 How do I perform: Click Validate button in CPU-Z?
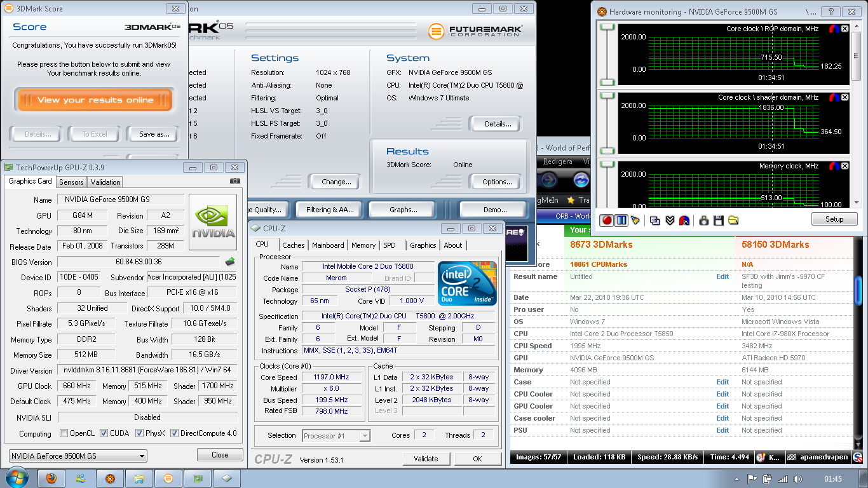pyautogui.click(x=426, y=459)
